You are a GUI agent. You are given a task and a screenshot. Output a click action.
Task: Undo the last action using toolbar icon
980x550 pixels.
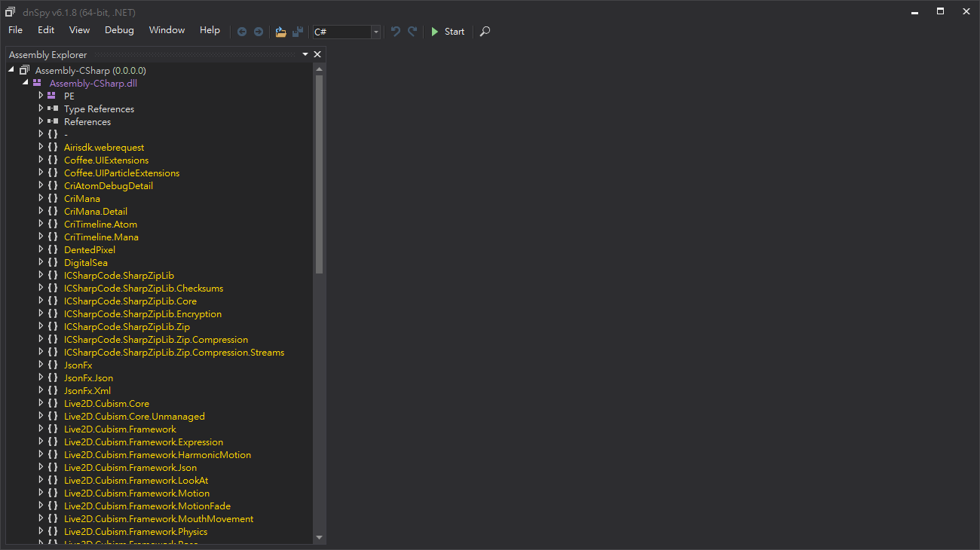point(395,32)
